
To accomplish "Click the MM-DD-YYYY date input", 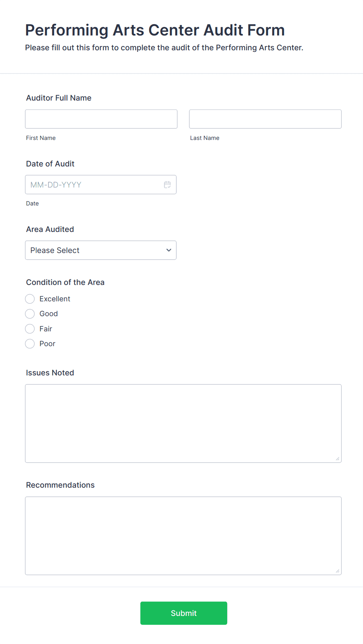I will (x=94, y=185).
